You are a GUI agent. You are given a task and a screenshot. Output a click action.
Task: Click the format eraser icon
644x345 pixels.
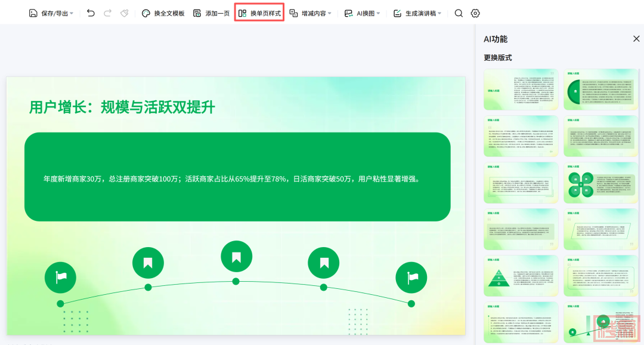tap(125, 13)
